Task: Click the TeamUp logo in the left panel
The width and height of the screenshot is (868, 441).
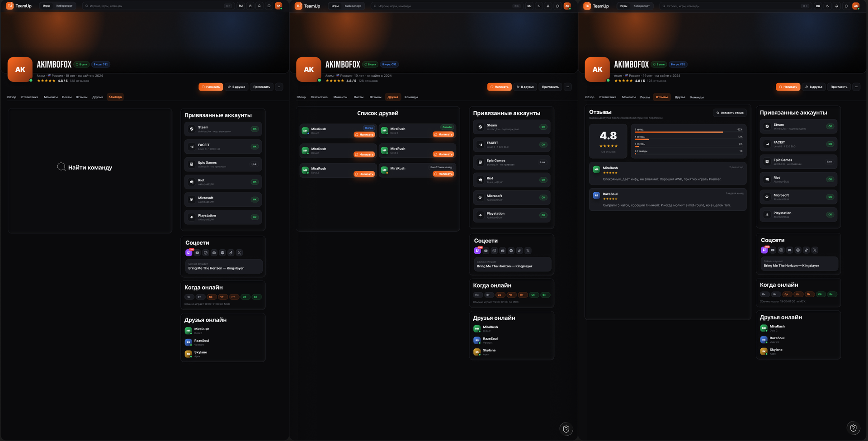Action: 19,6
